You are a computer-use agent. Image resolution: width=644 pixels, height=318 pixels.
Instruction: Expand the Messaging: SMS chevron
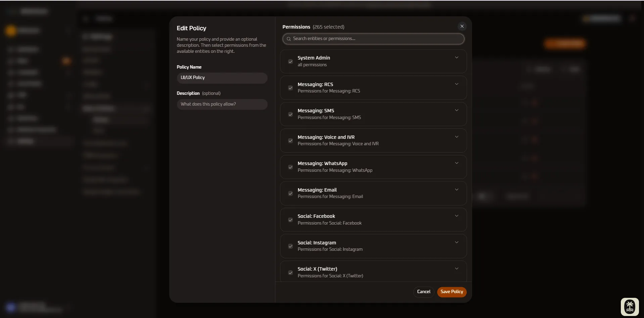coord(457,110)
